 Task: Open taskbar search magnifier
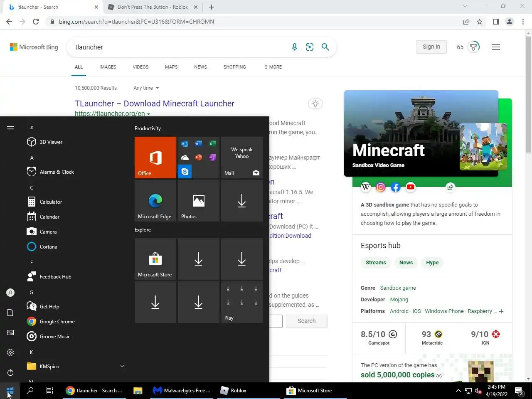tap(30, 391)
